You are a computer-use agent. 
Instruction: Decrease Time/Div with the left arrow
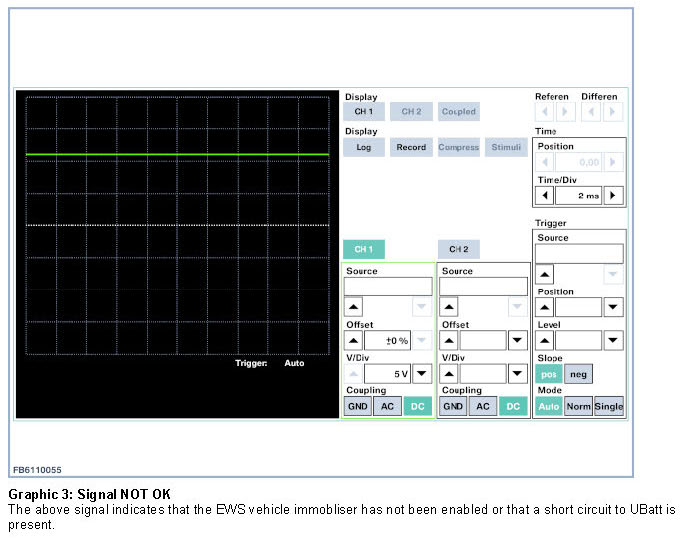click(545, 196)
